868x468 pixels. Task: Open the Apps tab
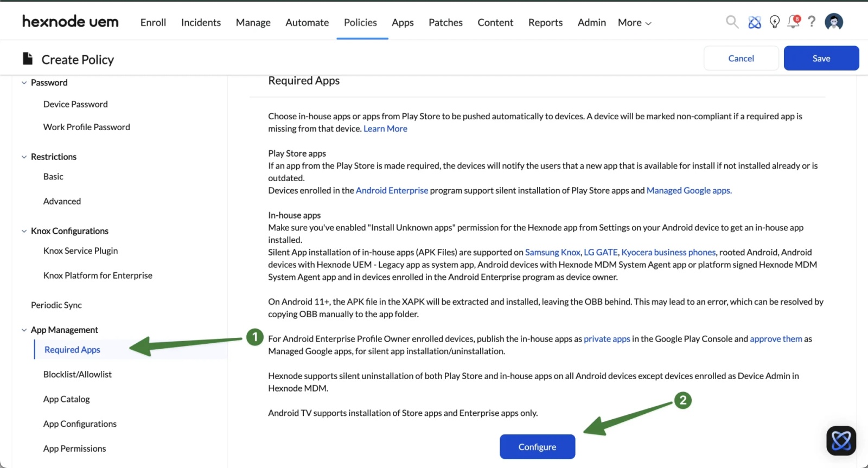click(403, 22)
